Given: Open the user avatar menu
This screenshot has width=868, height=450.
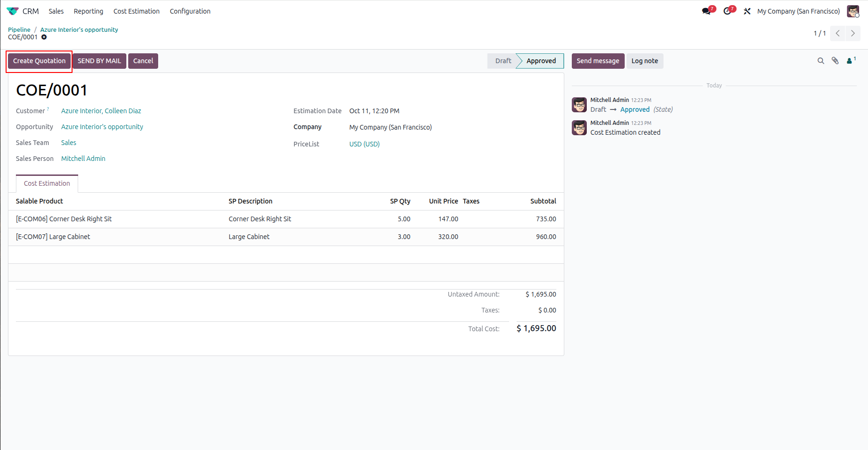Looking at the screenshot, I should click(x=853, y=11).
